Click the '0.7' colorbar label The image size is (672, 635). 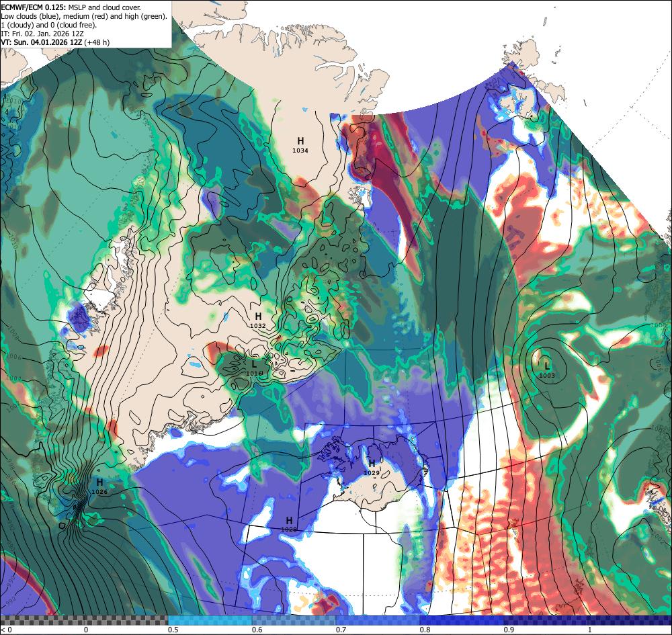click(x=341, y=630)
